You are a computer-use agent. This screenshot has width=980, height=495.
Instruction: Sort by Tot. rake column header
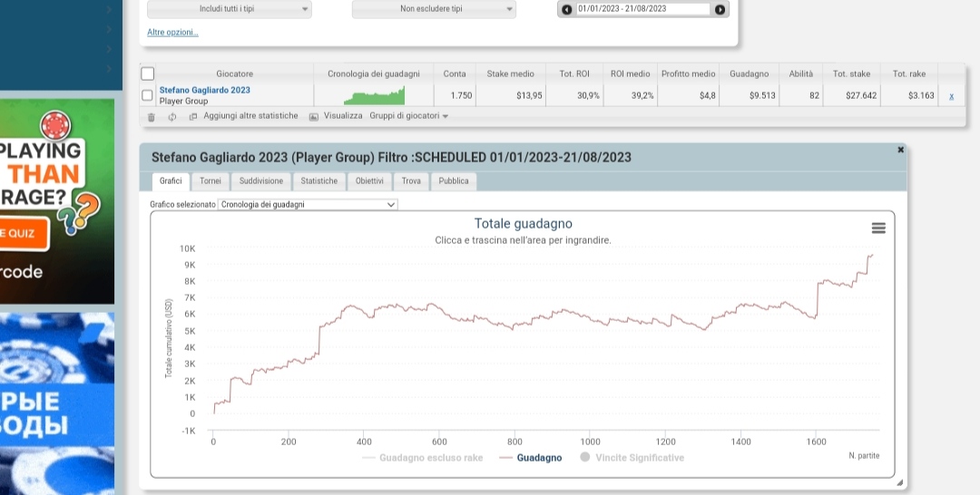coord(908,73)
